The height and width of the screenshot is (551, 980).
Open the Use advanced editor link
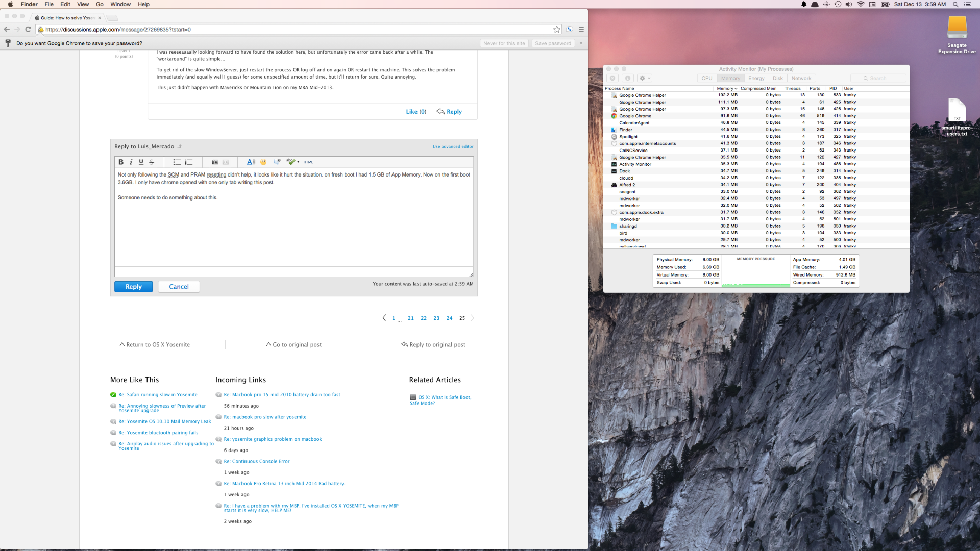[453, 147]
